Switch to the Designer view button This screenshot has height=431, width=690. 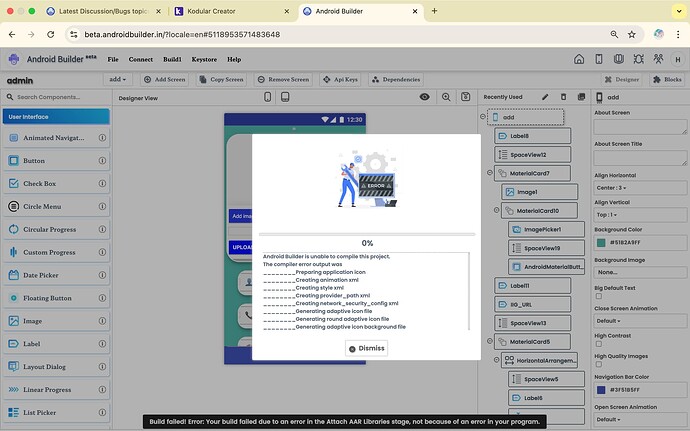[x=622, y=79]
